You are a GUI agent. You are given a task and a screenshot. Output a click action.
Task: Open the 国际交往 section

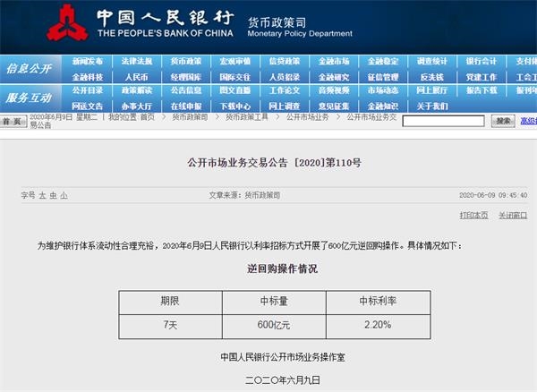[x=234, y=77]
